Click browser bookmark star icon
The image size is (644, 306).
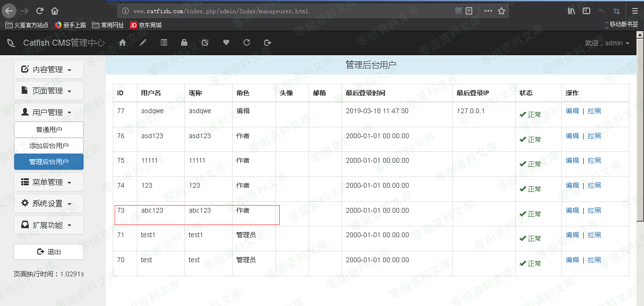502,11
